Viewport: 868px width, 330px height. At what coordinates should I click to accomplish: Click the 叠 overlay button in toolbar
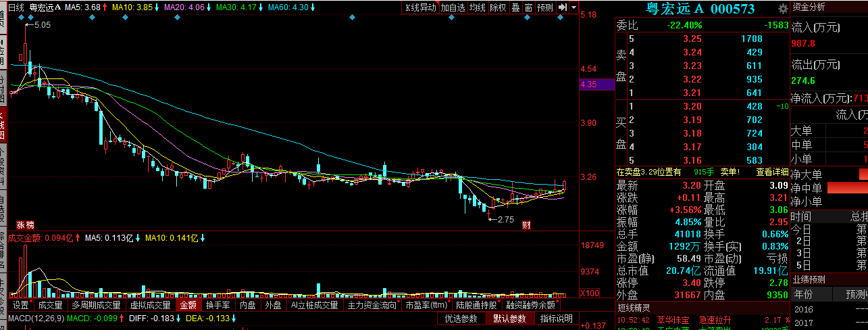tap(515, 7)
